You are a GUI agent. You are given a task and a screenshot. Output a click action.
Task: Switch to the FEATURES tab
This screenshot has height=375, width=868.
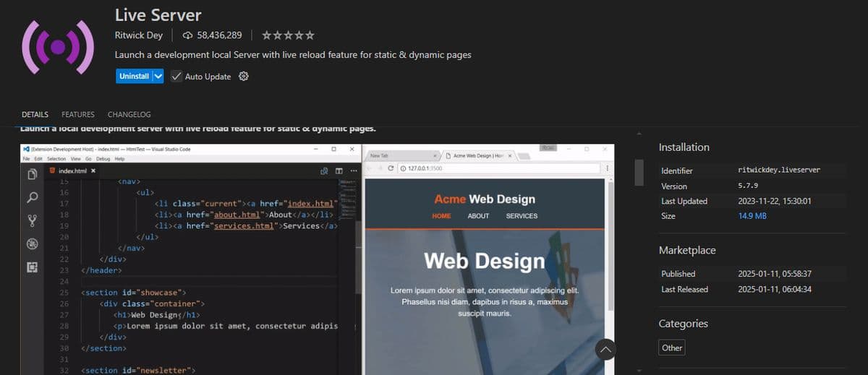[x=78, y=114]
